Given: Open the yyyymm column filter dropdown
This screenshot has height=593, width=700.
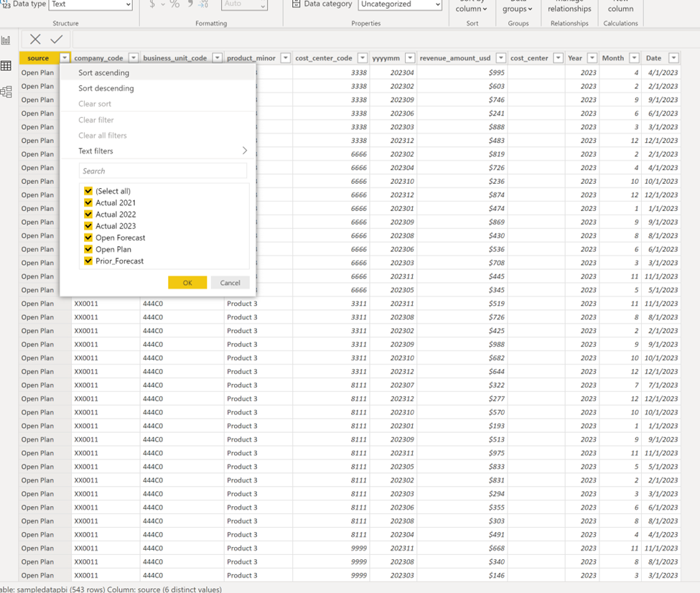Looking at the screenshot, I should [410, 58].
